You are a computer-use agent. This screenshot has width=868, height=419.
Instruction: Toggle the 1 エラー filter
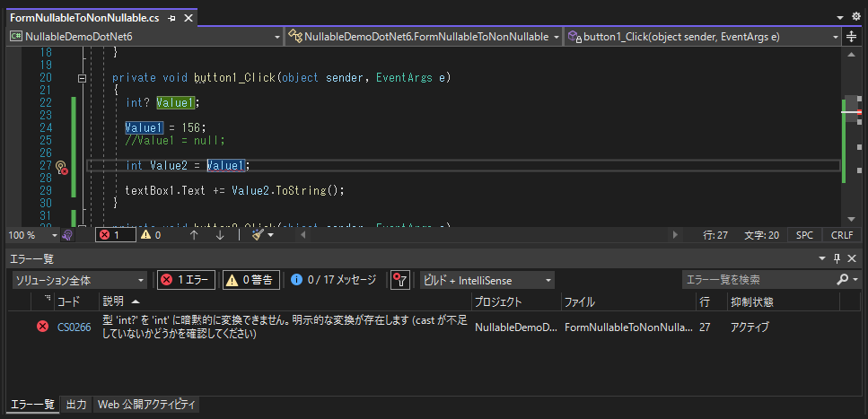[x=186, y=280]
